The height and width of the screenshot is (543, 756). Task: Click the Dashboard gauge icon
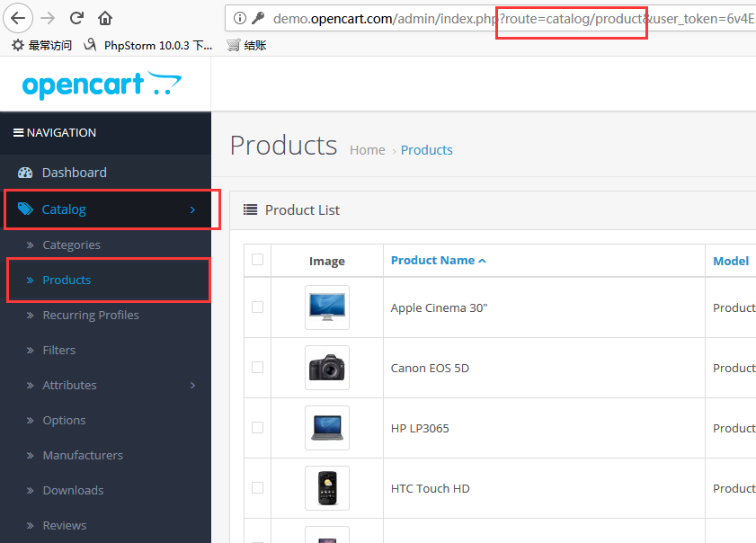click(x=25, y=173)
